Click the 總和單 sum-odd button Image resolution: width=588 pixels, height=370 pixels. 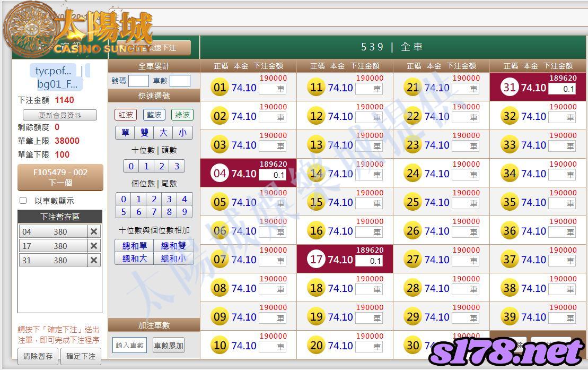(x=135, y=246)
